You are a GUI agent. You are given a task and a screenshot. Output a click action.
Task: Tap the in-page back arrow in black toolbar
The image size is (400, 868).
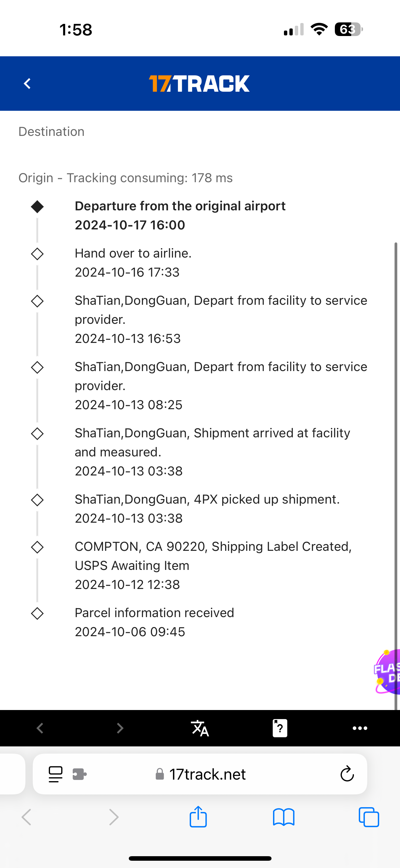(x=40, y=728)
